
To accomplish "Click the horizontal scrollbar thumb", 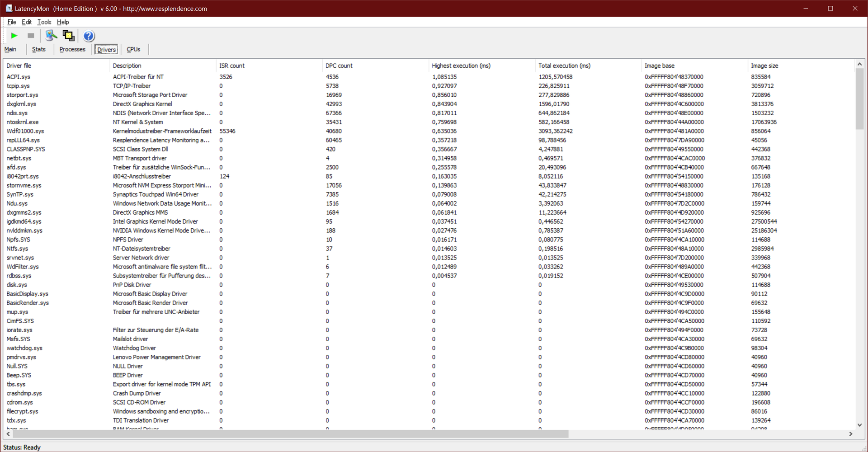I will [x=289, y=434].
